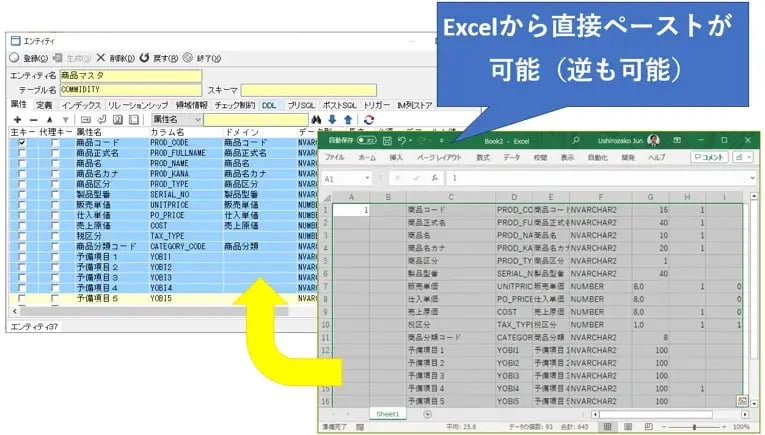Click the コメント button in Excel

pos(707,157)
